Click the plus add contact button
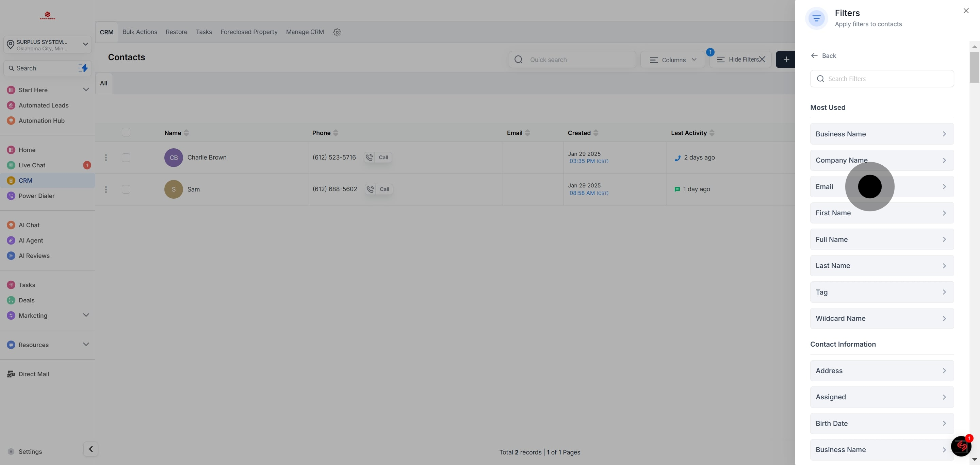This screenshot has width=980, height=465. click(x=786, y=60)
